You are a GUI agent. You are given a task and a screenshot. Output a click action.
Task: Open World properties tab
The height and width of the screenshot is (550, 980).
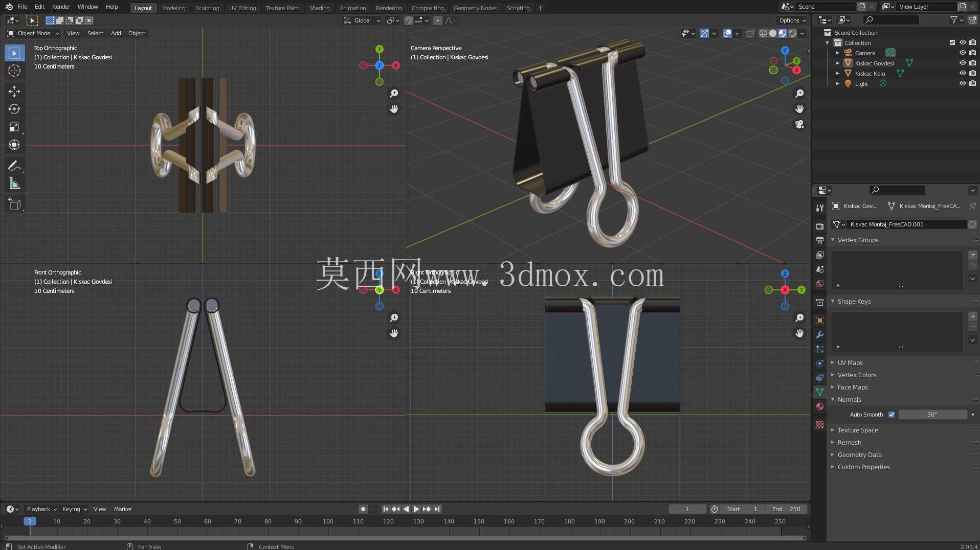pyautogui.click(x=820, y=284)
